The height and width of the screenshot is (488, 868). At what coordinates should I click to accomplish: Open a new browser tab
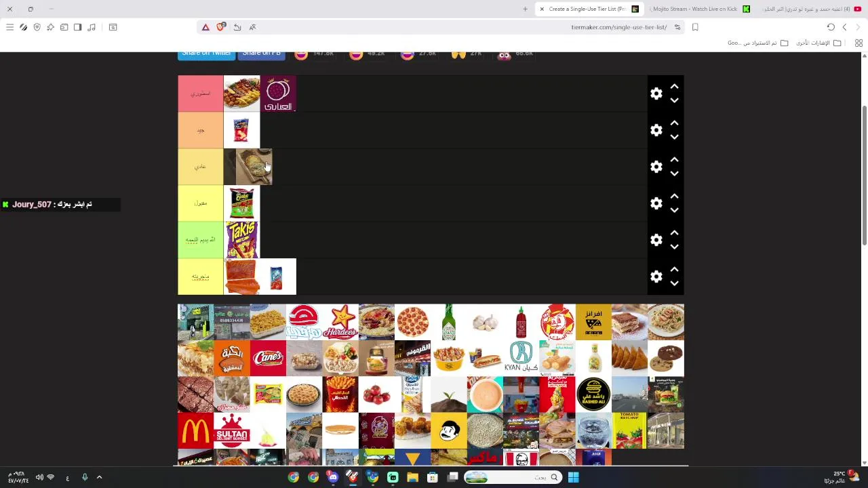[x=525, y=9]
